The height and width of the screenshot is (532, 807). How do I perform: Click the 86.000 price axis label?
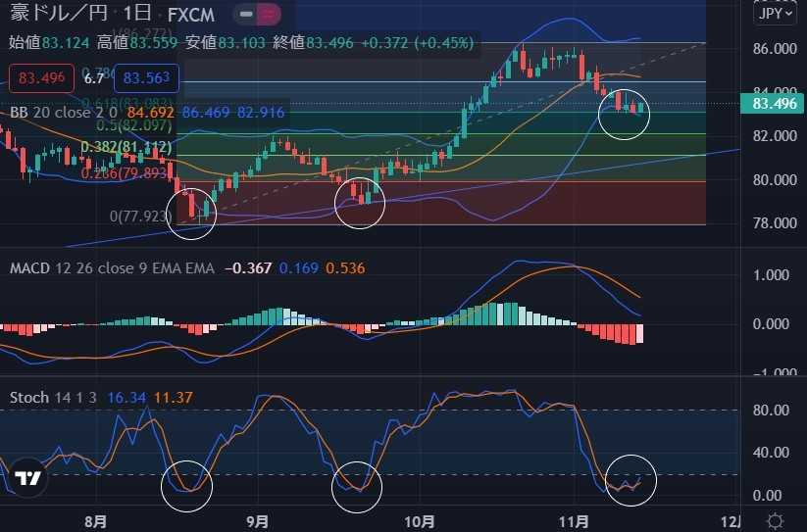[775, 49]
